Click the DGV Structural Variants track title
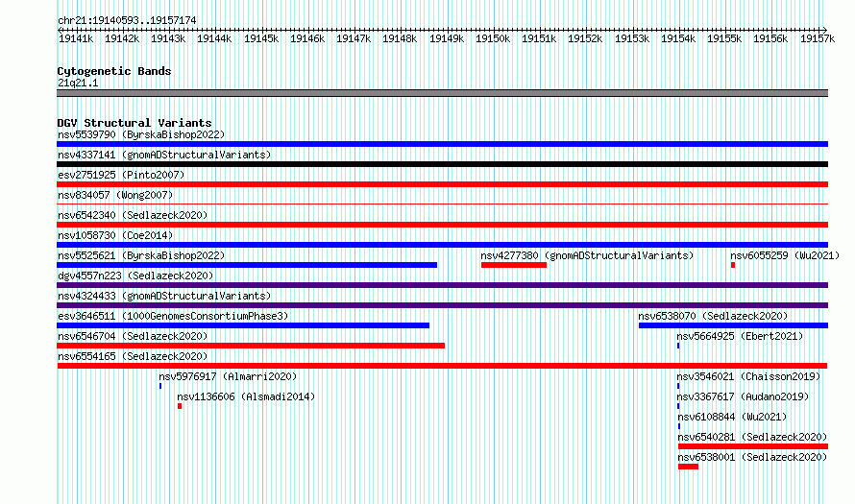The height and width of the screenshot is (504, 855). (134, 123)
